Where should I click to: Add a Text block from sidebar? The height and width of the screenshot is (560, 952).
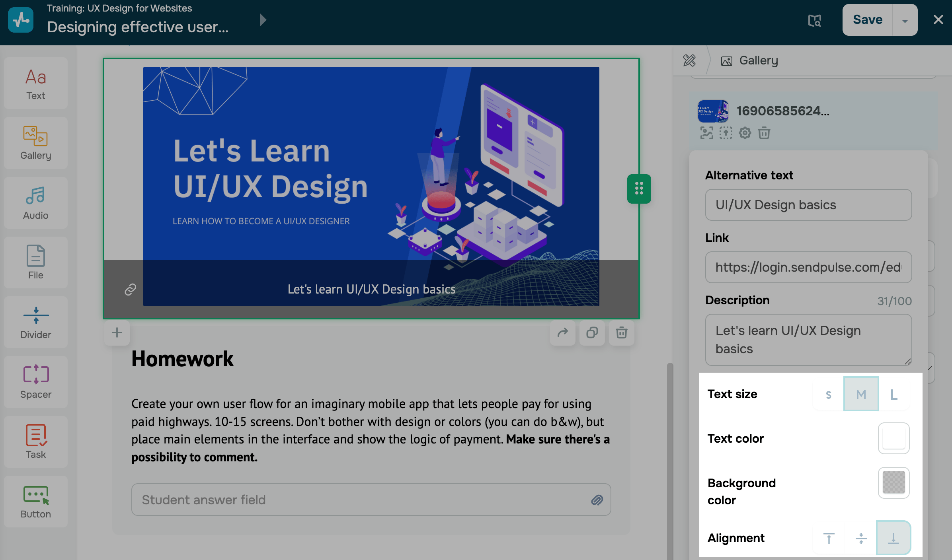click(36, 84)
